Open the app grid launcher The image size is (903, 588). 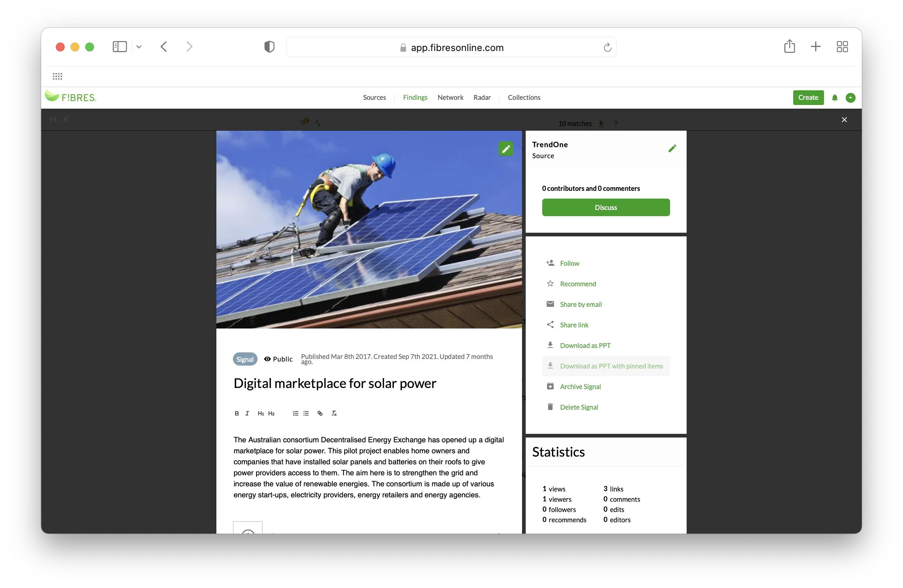pyautogui.click(x=58, y=76)
